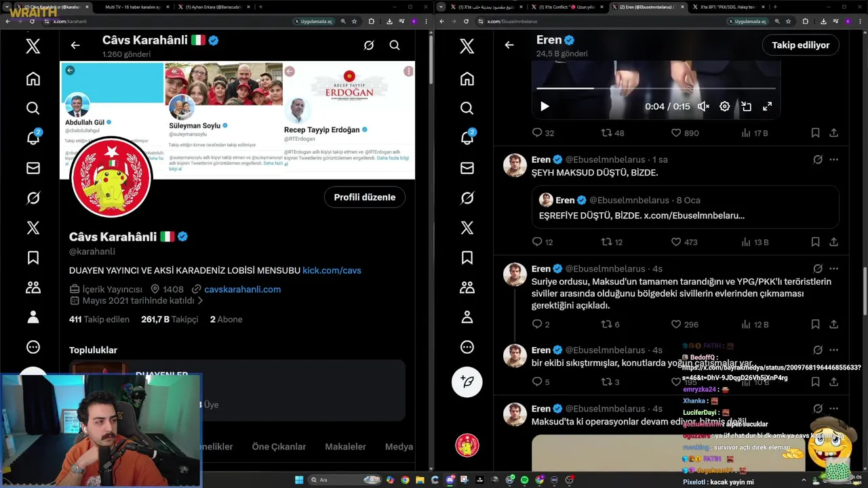Open more menu on Maksud'ta ki post
The height and width of the screenshot is (488, 868).
834,409
